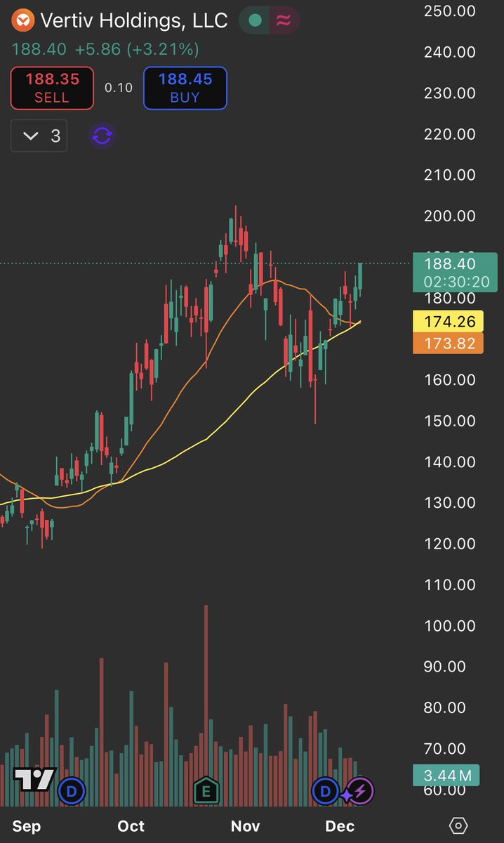Tap the countdown timer 02:30:20
The width and height of the screenshot is (504, 843).
tap(456, 282)
